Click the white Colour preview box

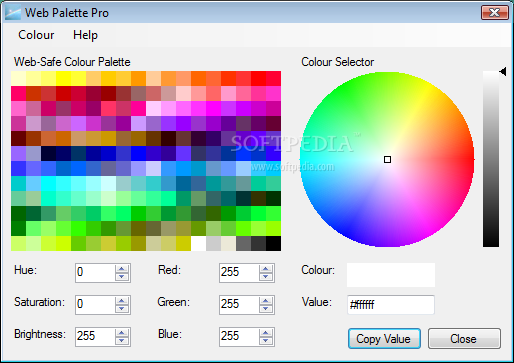click(x=391, y=275)
